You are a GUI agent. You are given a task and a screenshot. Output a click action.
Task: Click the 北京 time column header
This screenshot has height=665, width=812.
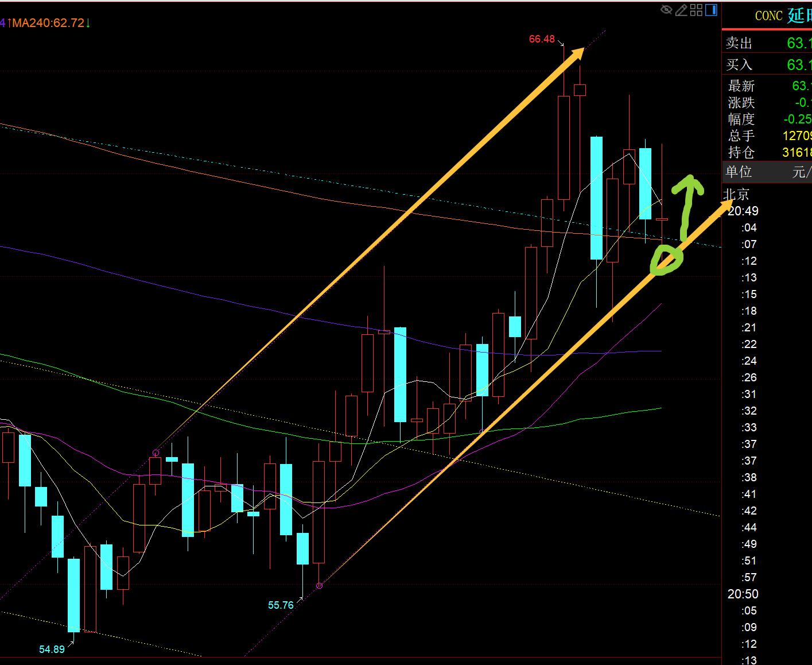(x=736, y=195)
